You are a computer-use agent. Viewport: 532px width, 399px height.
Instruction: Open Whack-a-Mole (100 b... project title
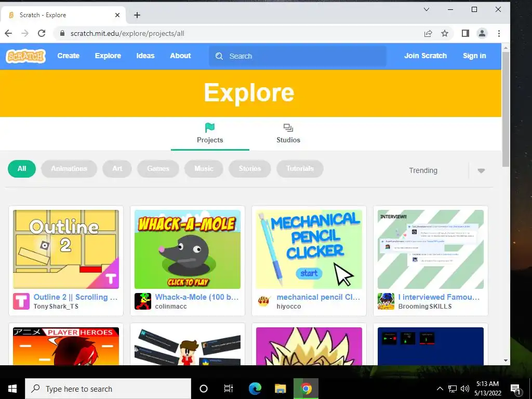pyautogui.click(x=197, y=297)
